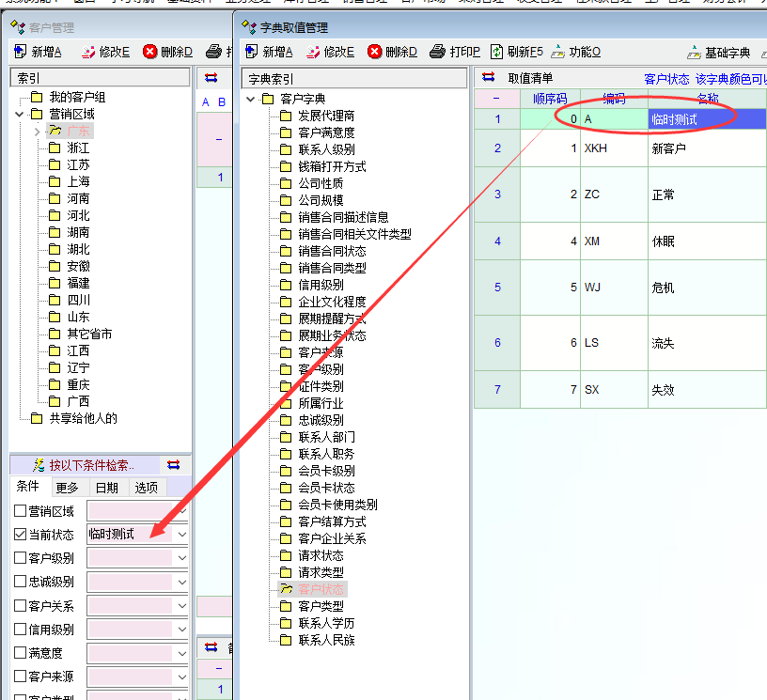Click lightning icon beside 按以下条件检索
The height and width of the screenshot is (700, 767).
[x=39, y=465]
